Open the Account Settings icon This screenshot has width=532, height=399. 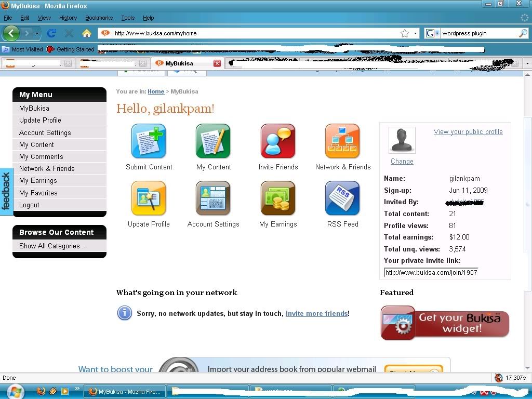(213, 198)
